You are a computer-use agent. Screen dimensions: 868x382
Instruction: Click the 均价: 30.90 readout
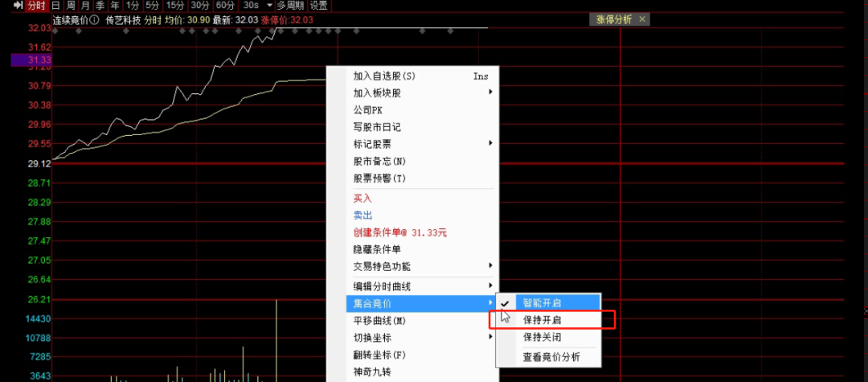(x=186, y=20)
